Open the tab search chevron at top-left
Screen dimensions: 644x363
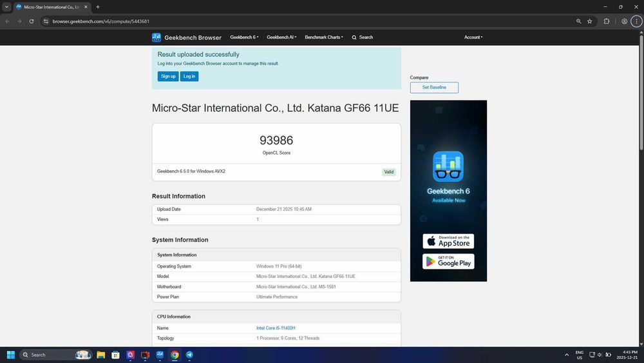tap(6, 7)
